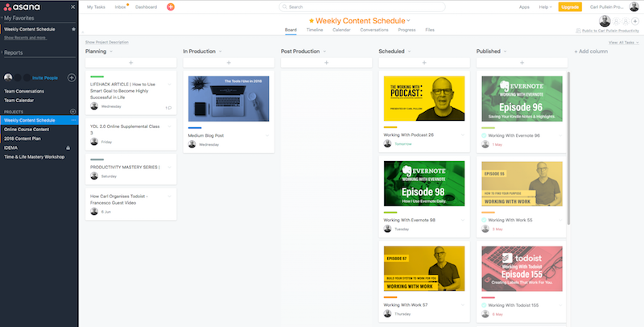Screen dimensions: 644x327
Task: Add a task to In Production column
Action: pos(229,63)
